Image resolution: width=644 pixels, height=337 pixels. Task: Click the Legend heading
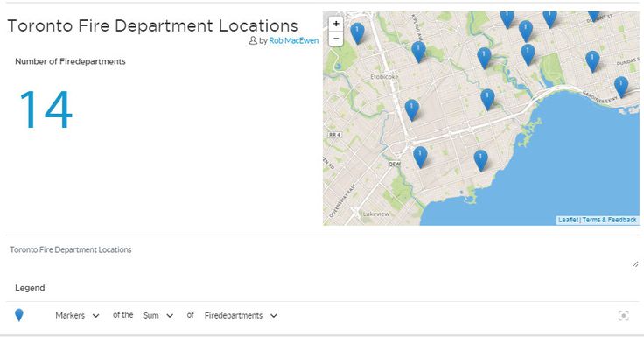pyautogui.click(x=30, y=288)
